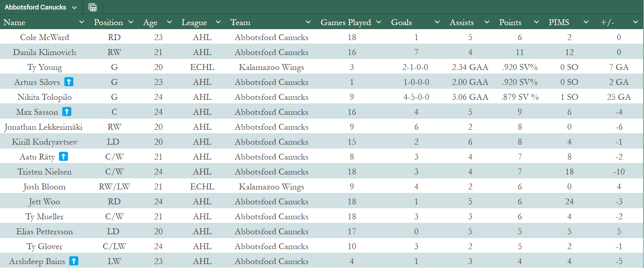This screenshot has height=268, width=644.
Task: Click the blue up-arrow next to Arturs Silovs
Action: [69, 82]
